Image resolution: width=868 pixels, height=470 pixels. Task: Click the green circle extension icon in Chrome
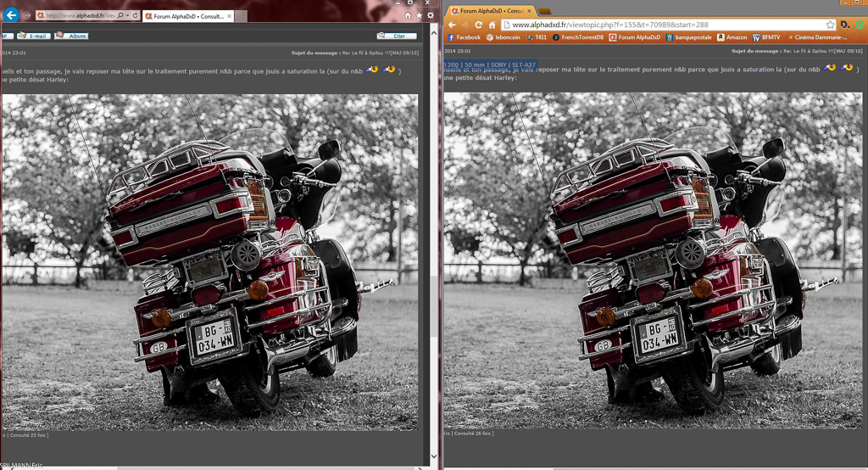(x=860, y=25)
